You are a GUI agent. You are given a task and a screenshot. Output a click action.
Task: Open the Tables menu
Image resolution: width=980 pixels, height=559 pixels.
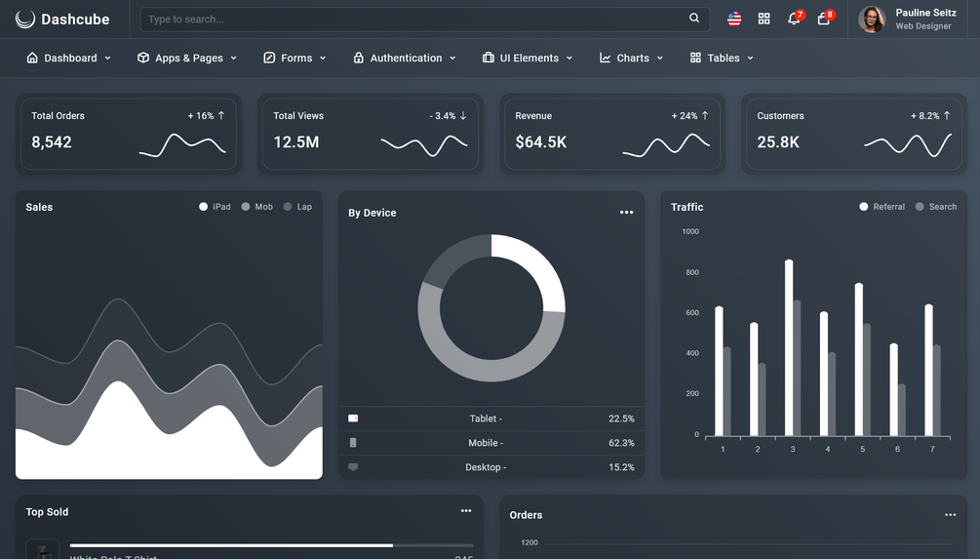(x=722, y=58)
